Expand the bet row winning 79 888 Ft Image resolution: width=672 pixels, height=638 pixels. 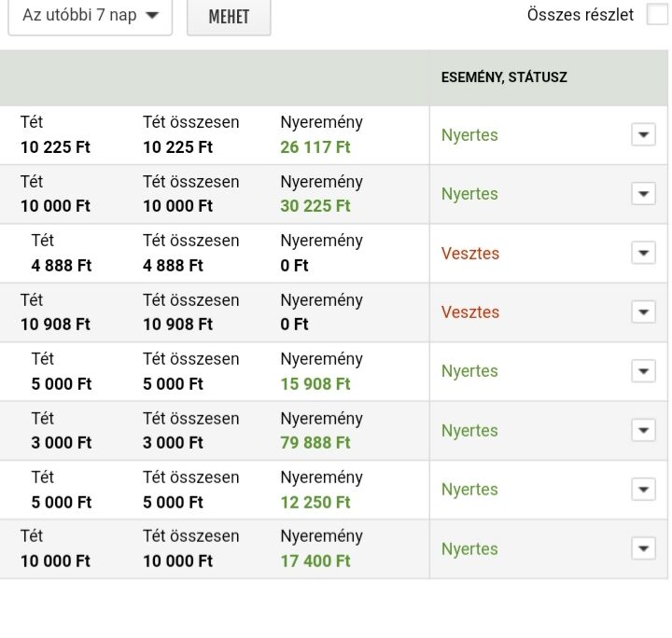pos(643,430)
